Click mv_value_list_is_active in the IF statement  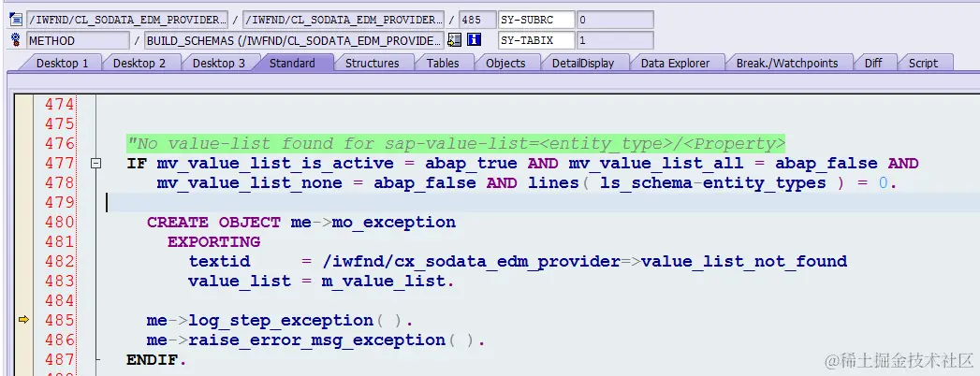[275, 164]
